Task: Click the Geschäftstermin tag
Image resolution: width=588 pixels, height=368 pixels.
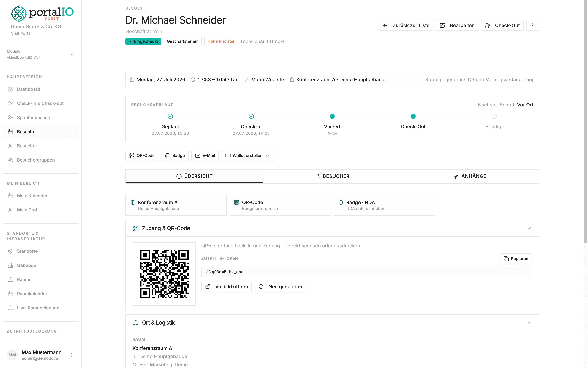Action: pos(183,41)
